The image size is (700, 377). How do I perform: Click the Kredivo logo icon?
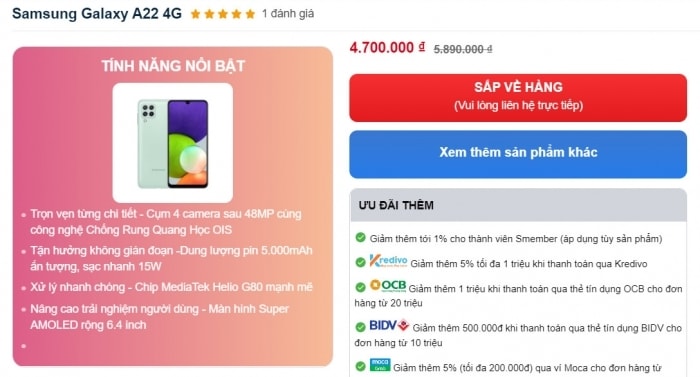[388, 261]
